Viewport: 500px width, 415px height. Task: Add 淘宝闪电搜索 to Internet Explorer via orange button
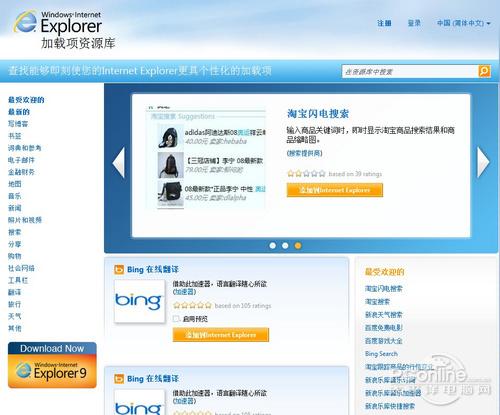pos(335,190)
